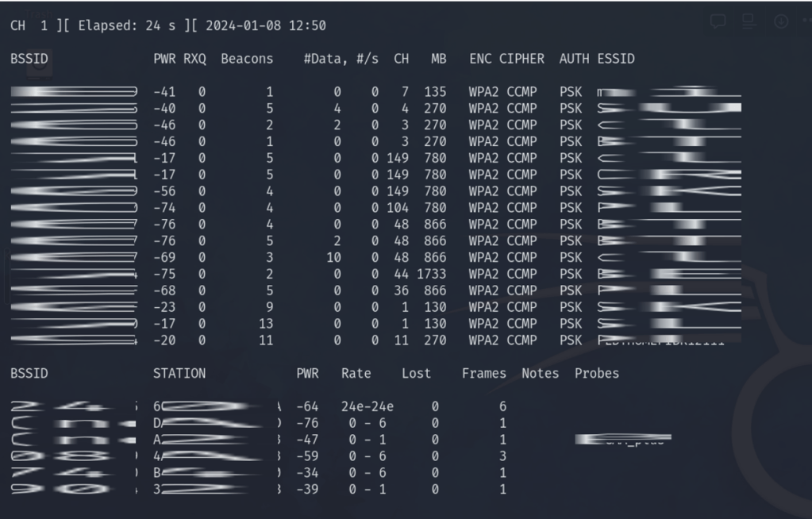Click the Beacons count 13

(x=265, y=324)
